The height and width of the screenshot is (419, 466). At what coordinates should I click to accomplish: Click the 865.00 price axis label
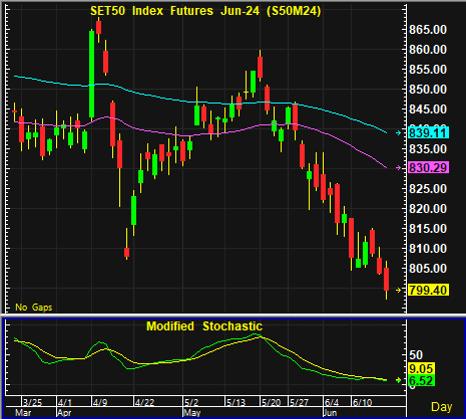pyautogui.click(x=428, y=30)
